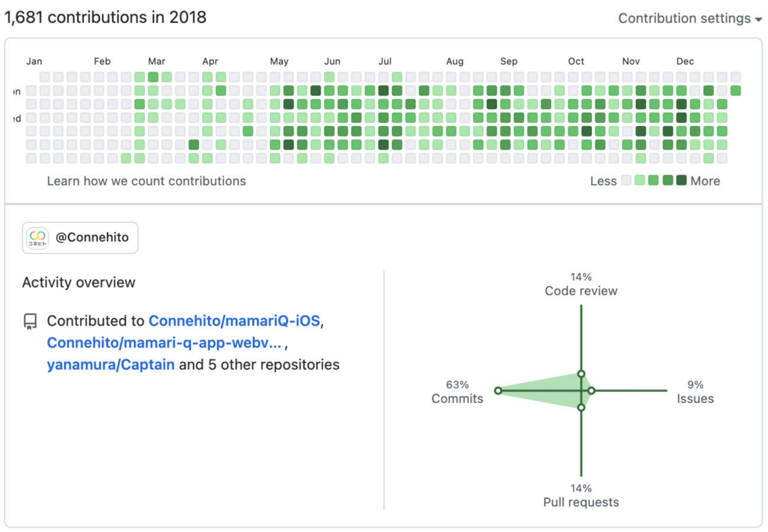Click the 9% Issues label
Screen dimensions: 768x532
[695, 392]
